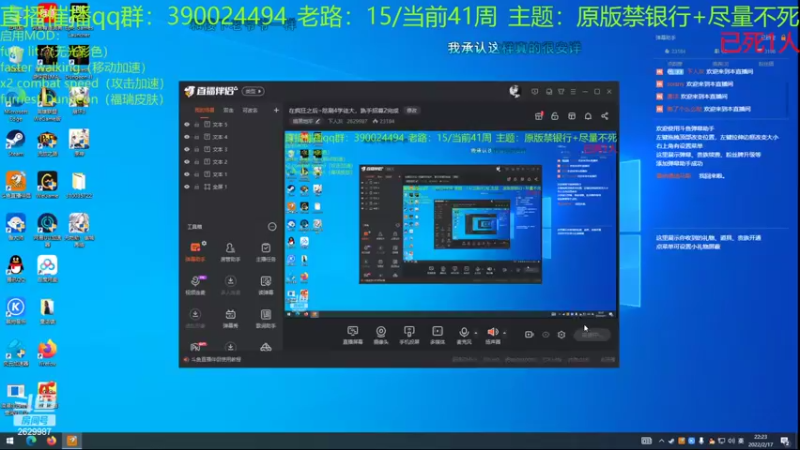The width and height of the screenshot is (800, 450).
Task: Hide the 全屏1 layer with its eye icon
Action: [x=187, y=187]
